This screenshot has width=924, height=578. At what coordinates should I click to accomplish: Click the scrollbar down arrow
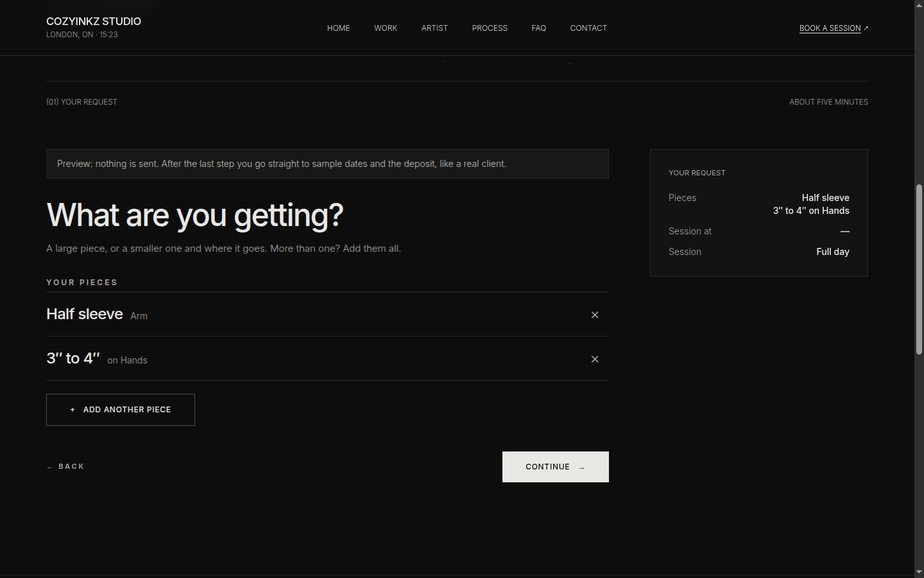pos(919,572)
